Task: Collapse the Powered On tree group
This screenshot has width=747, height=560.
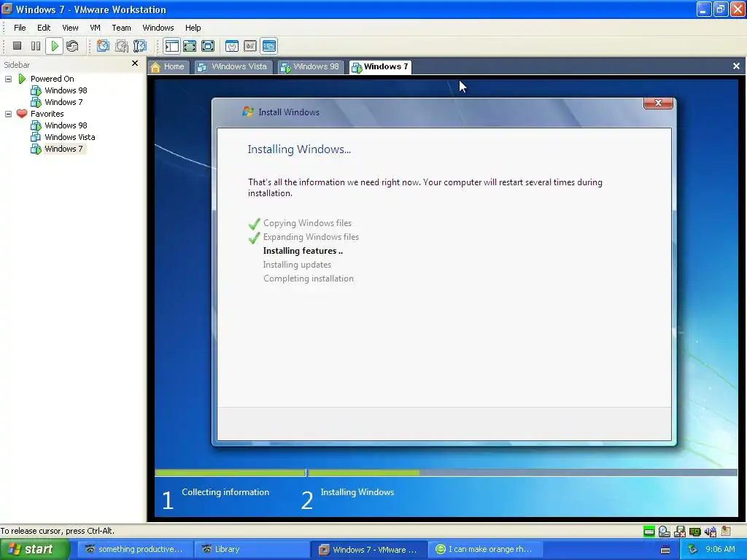Action: click(x=8, y=79)
